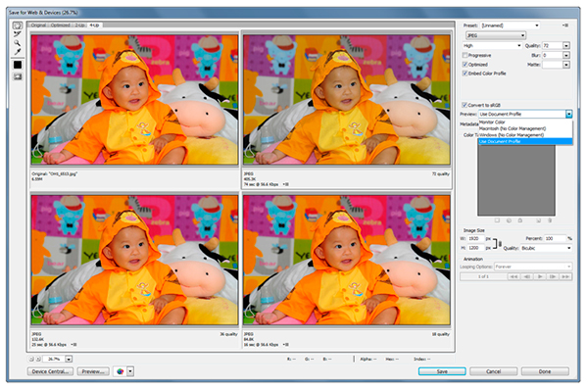
Task: Go to first animation frame
Action: point(514,276)
